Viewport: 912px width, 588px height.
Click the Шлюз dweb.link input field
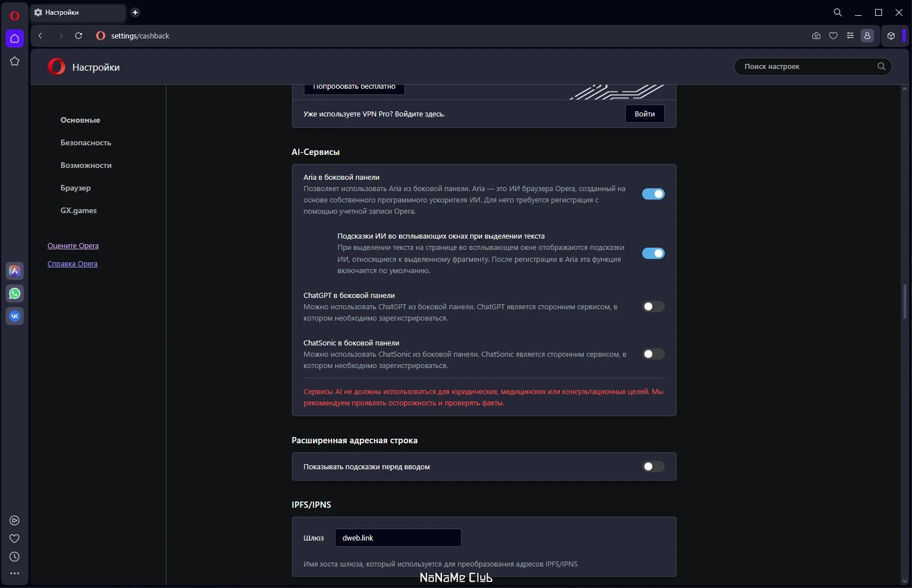point(398,538)
